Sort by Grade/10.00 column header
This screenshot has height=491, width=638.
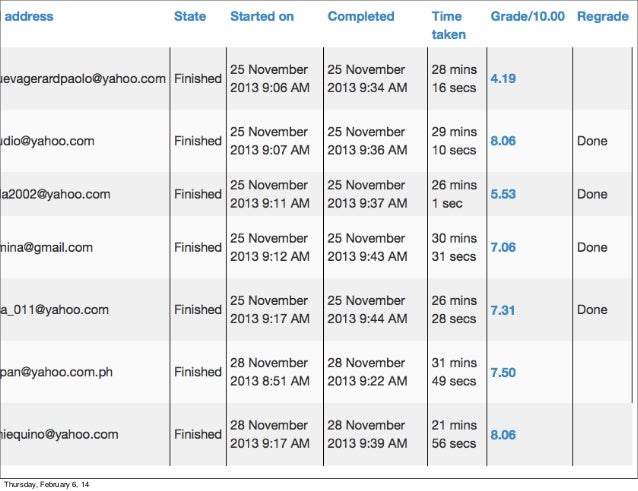pos(527,17)
